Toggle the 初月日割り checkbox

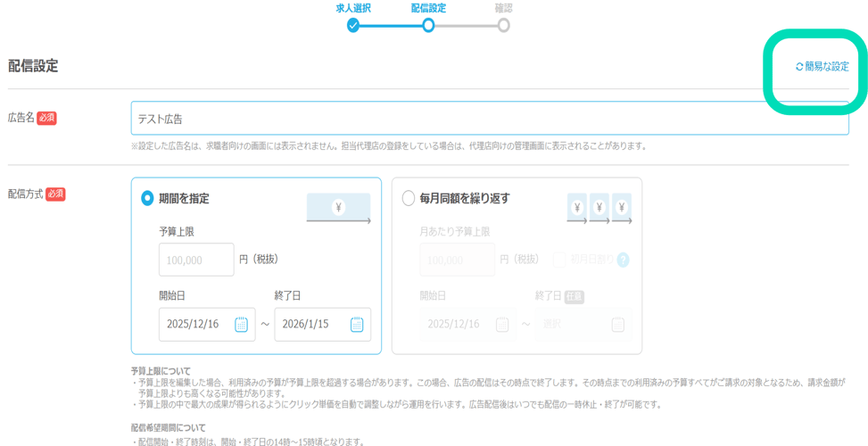tap(559, 260)
